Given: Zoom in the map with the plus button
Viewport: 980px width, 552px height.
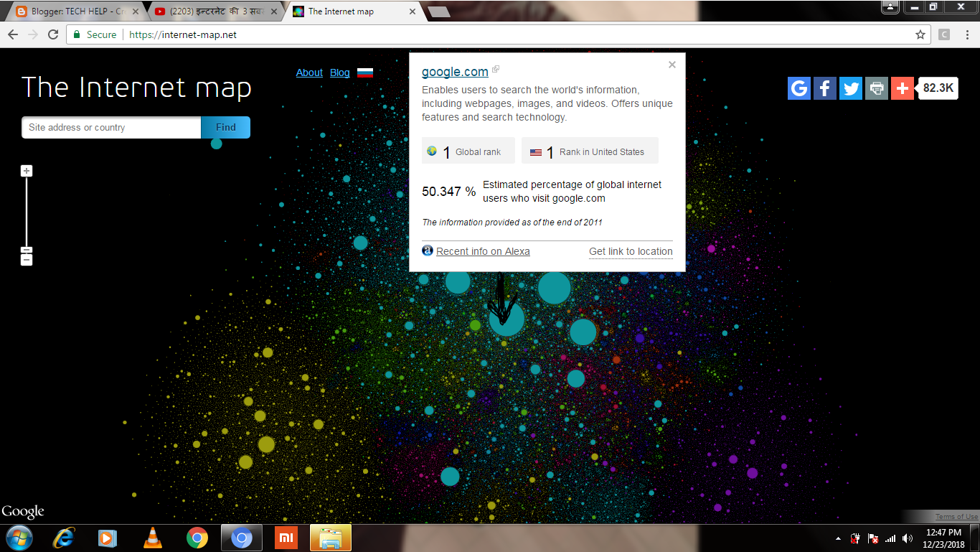Looking at the screenshot, I should (x=27, y=171).
